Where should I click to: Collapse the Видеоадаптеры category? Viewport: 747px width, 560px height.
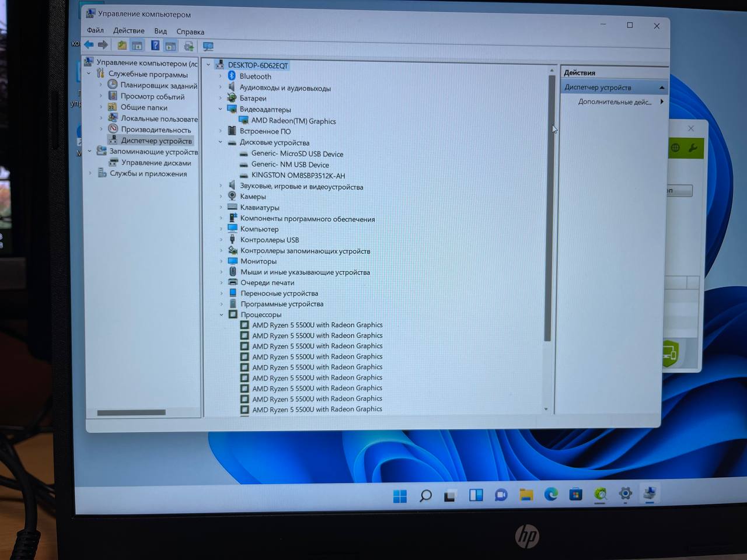coord(221,108)
